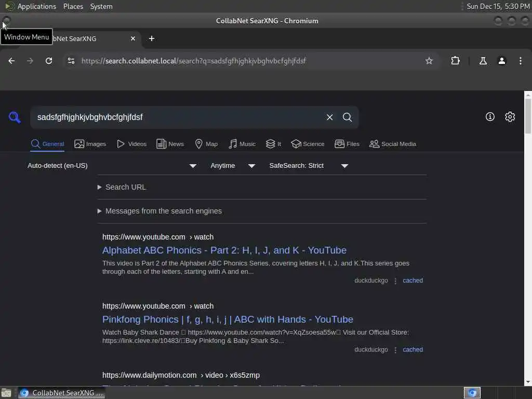The height and width of the screenshot is (399, 532).
Task: Switch to the It search tab
Action: 273,144
